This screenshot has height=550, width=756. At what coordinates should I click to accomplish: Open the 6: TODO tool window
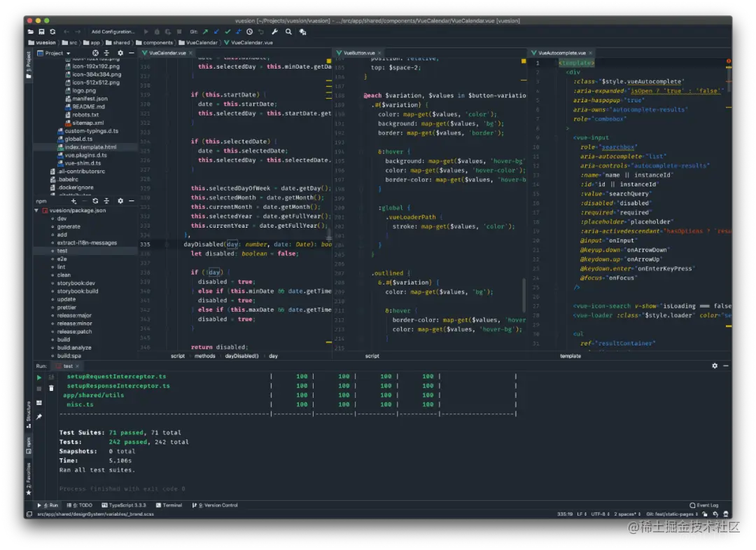(80, 506)
